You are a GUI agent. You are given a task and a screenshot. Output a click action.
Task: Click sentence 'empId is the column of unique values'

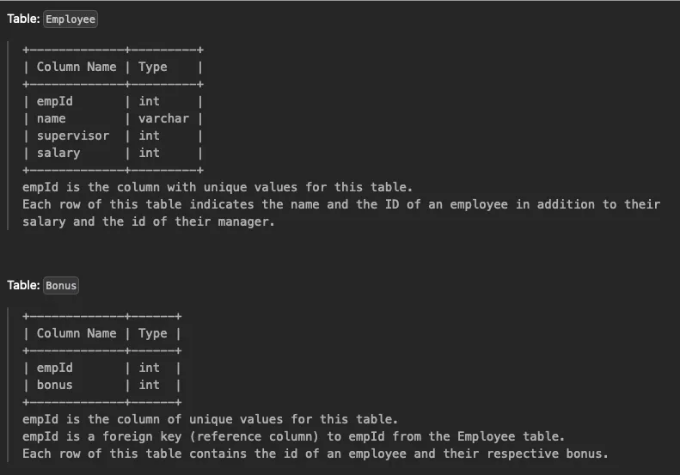[210, 419]
